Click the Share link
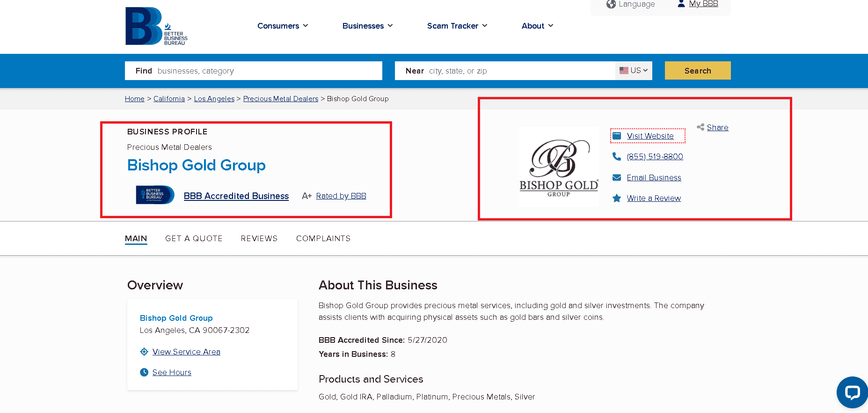 (x=718, y=127)
